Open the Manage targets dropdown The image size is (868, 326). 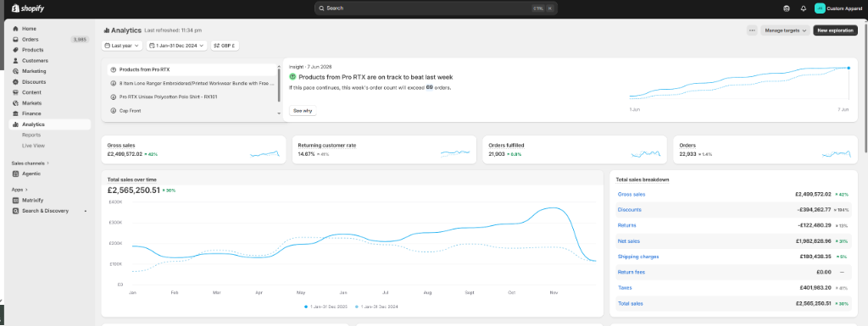[x=785, y=30]
